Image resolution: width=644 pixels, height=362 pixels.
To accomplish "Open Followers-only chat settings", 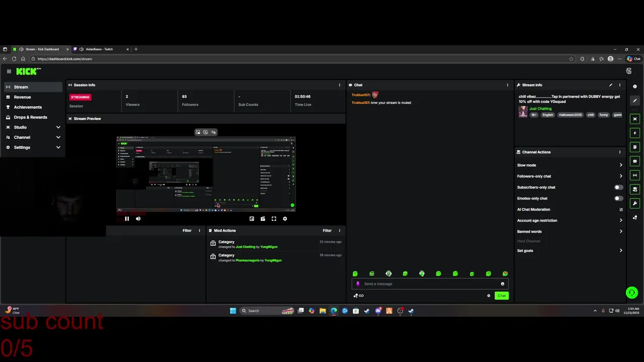I will (x=570, y=176).
